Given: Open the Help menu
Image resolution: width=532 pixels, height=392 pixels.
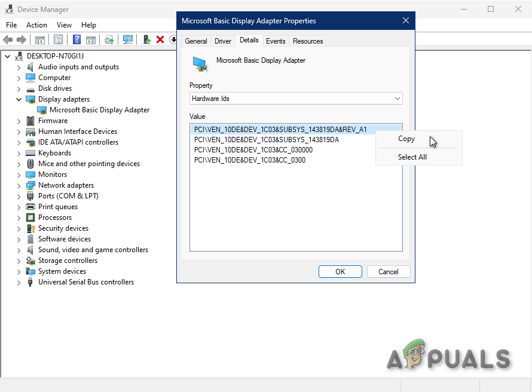Looking at the screenshot, I should [88, 25].
